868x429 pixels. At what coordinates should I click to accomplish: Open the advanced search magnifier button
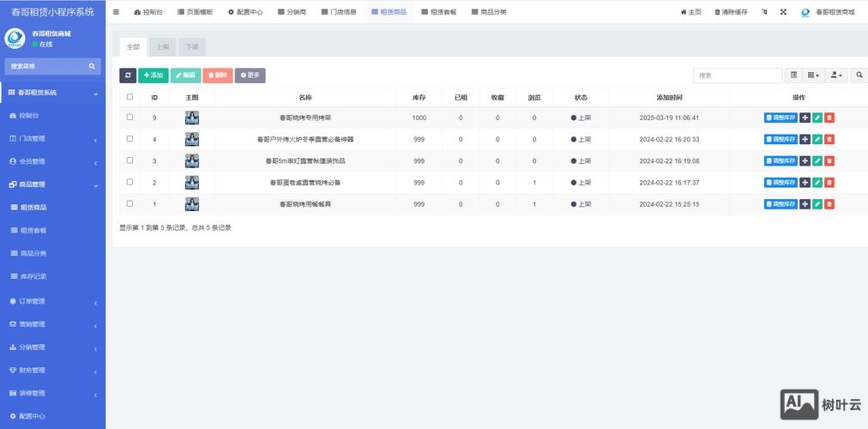coord(859,76)
